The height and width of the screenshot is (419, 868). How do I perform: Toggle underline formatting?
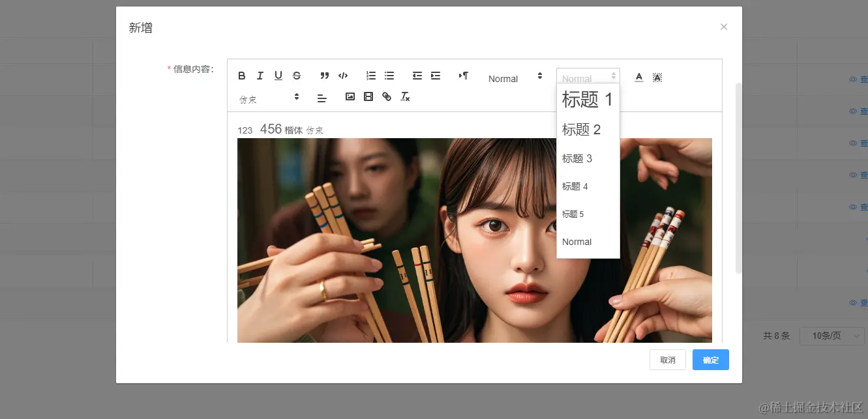pyautogui.click(x=278, y=75)
